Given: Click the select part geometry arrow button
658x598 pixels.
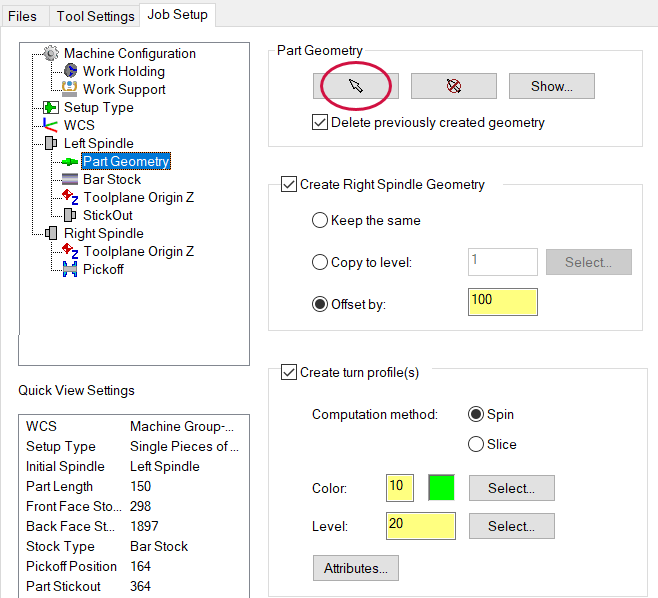Looking at the screenshot, I should click(x=356, y=86).
